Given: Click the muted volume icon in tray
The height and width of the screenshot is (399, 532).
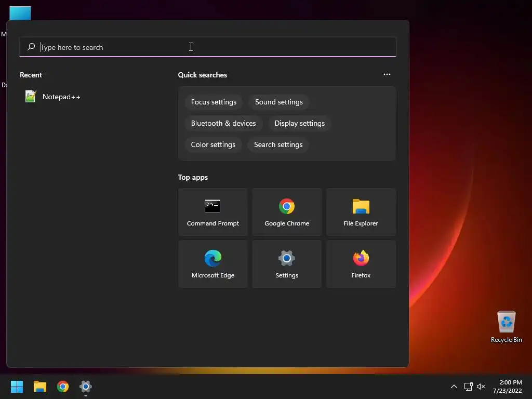Looking at the screenshot, I should [x=481, y=387].
